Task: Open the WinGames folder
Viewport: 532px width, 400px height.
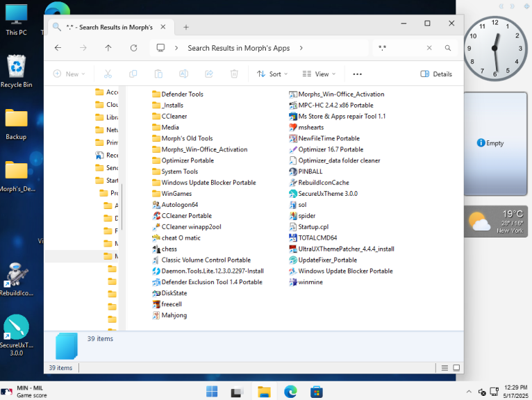Action: pos(172,193)
